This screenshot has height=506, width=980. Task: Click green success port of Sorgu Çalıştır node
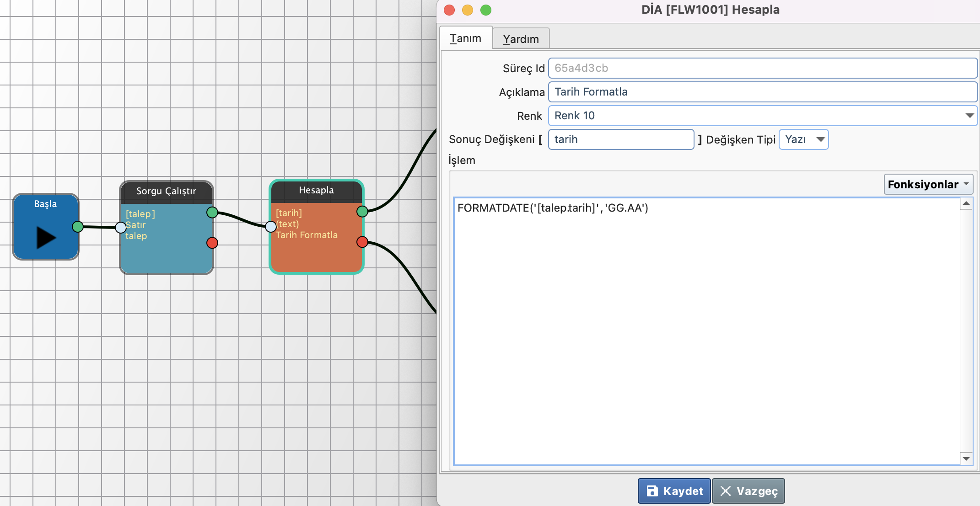(x=212, y=212)
